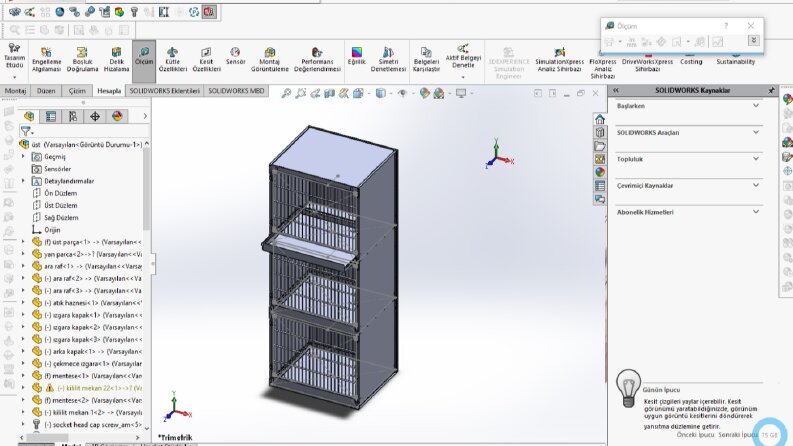793x446 pixels.
Task: Open the Costing tool
Action: pyautogui.click(x=691, y=60)
